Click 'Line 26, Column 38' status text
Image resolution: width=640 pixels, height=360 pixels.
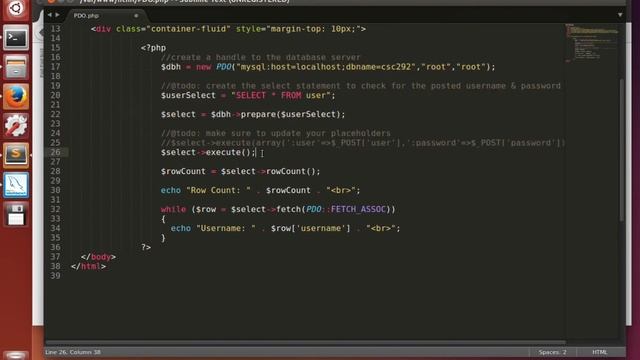73,352
